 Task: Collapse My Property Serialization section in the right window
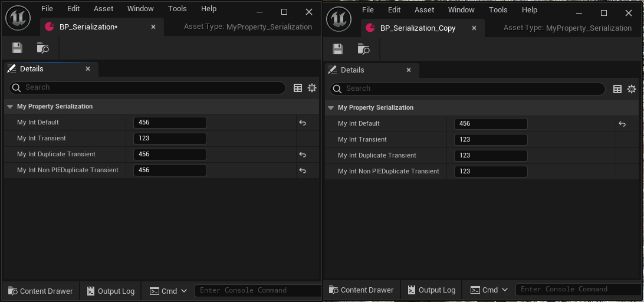[x=331, y=108]
